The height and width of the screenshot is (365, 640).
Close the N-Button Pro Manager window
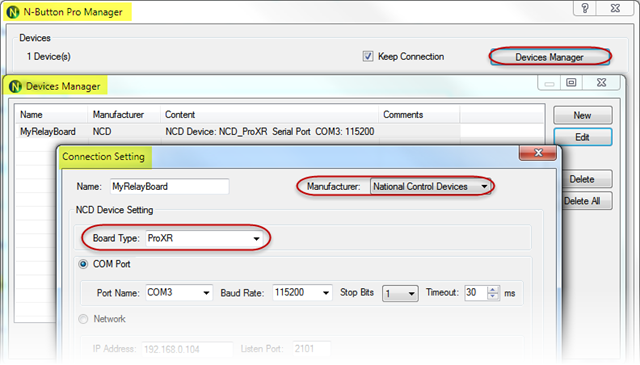(x=615, y=8)
